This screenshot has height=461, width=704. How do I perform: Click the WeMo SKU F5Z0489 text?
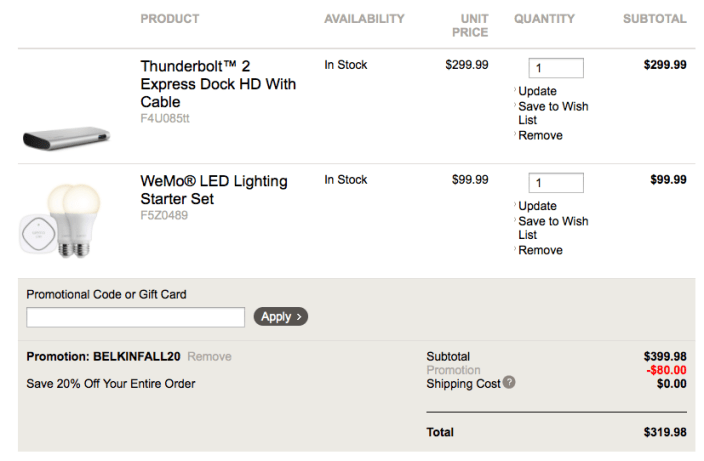[164, 215]
